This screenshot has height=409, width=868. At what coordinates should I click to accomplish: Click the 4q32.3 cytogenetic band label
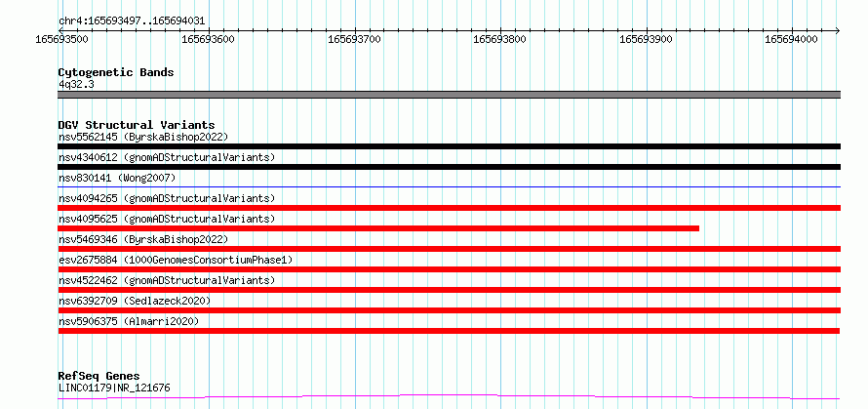75,84
